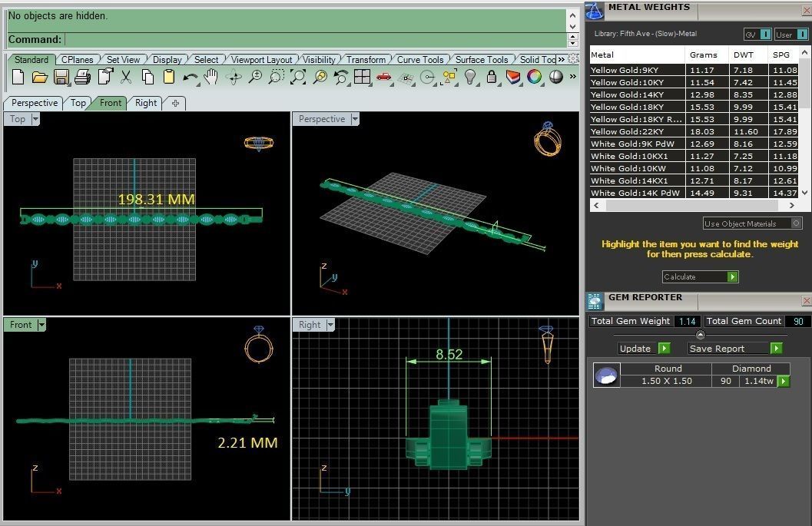The height and width of the screenshot is (526, 812).
Task: Click the Select Objects shapes icon
Action: (x=449, y=78)
